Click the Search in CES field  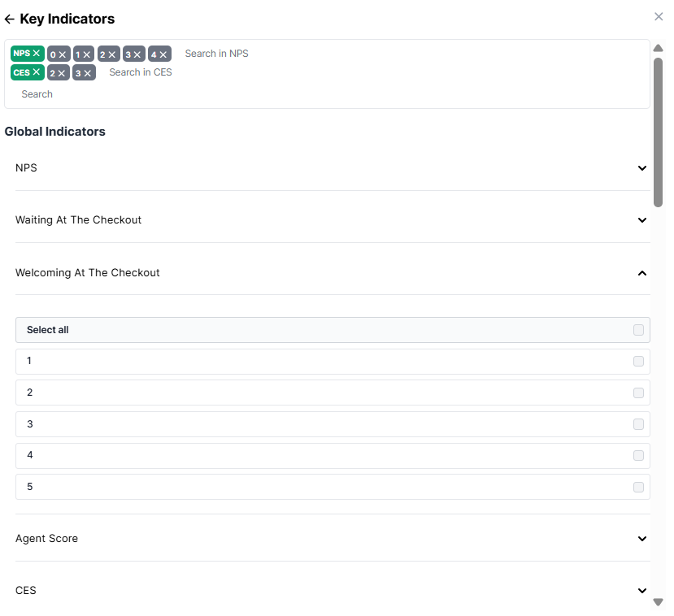point(141,72)
